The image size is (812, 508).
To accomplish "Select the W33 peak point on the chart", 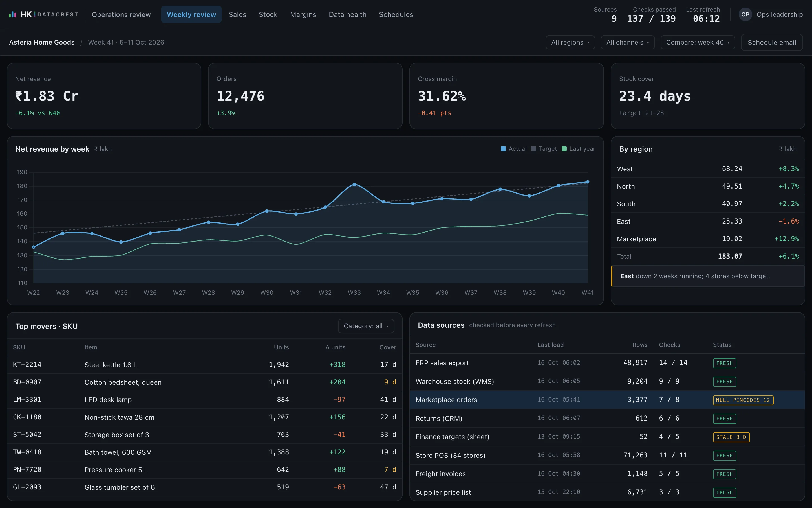I will coord(354,185).
